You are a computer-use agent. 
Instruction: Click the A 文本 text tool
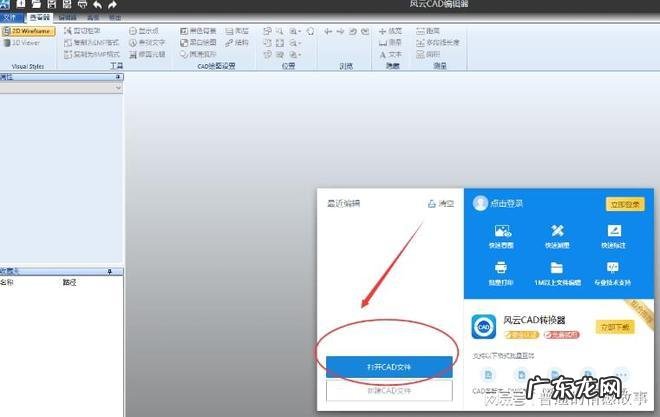tap(390, 55)
